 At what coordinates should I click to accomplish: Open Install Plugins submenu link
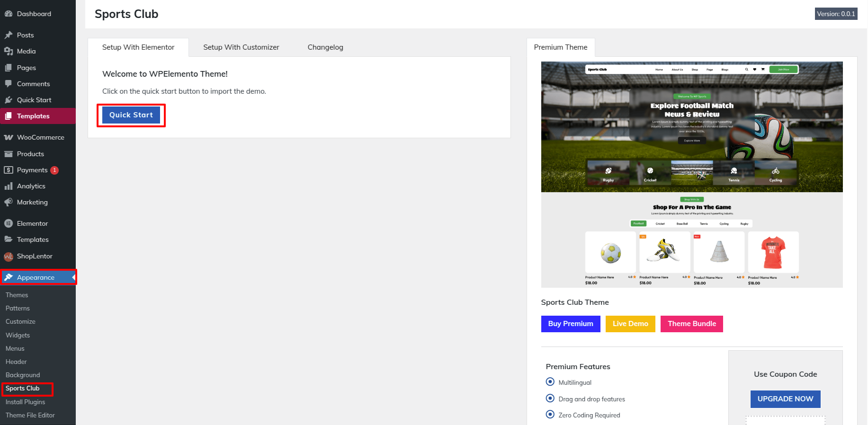[25, 402]
